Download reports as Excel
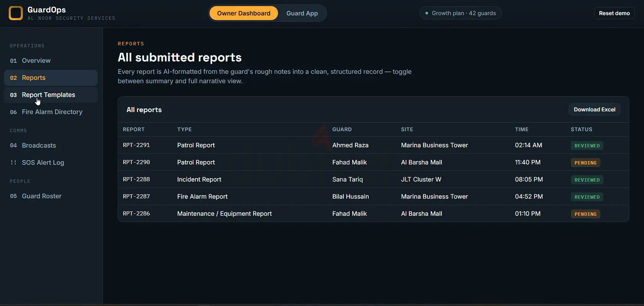 (x=594, y=109)
